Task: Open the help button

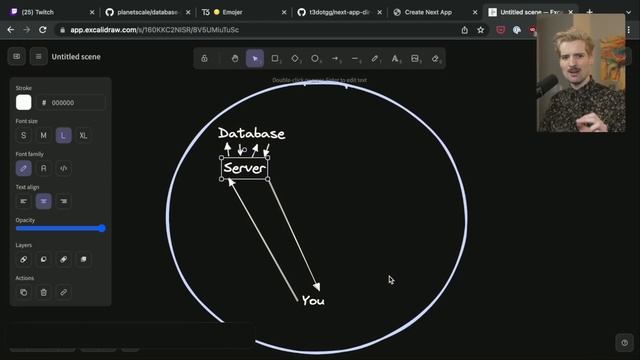Action: [x=624, y=343]
